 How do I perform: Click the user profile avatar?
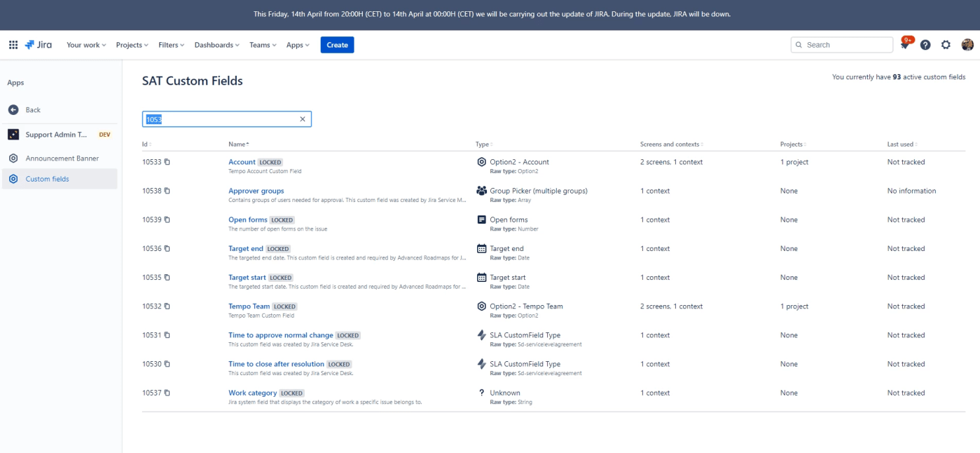(x=967, y=45)
